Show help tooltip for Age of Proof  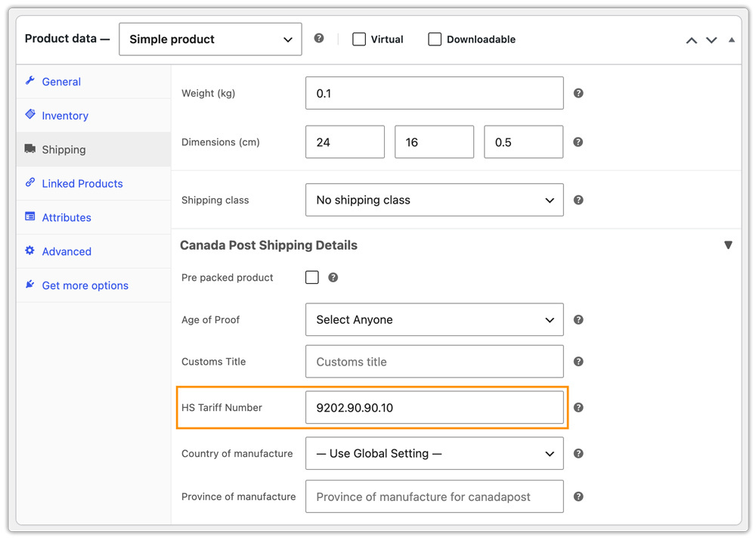[578, 319]
